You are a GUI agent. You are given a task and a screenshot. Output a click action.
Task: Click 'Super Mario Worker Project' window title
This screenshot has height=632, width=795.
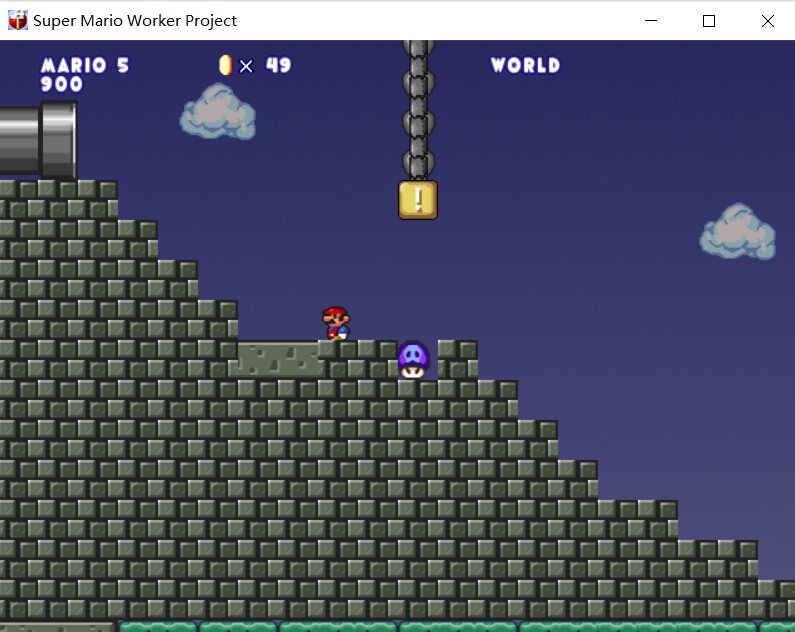click(x=135, y=21)
